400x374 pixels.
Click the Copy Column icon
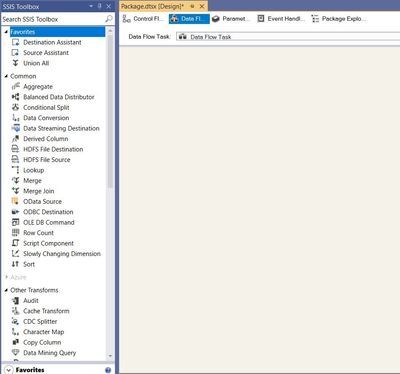(15, 342)
